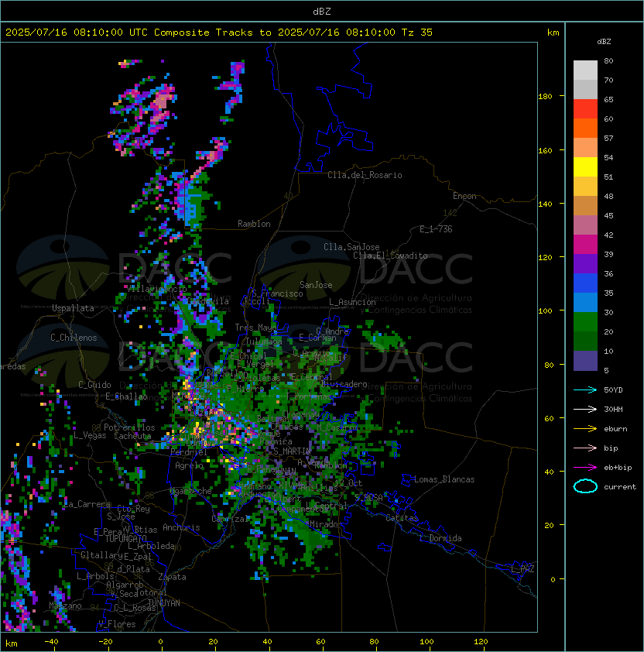Select the Perdriel map label
644x652 pixels.
click(188, 452)
